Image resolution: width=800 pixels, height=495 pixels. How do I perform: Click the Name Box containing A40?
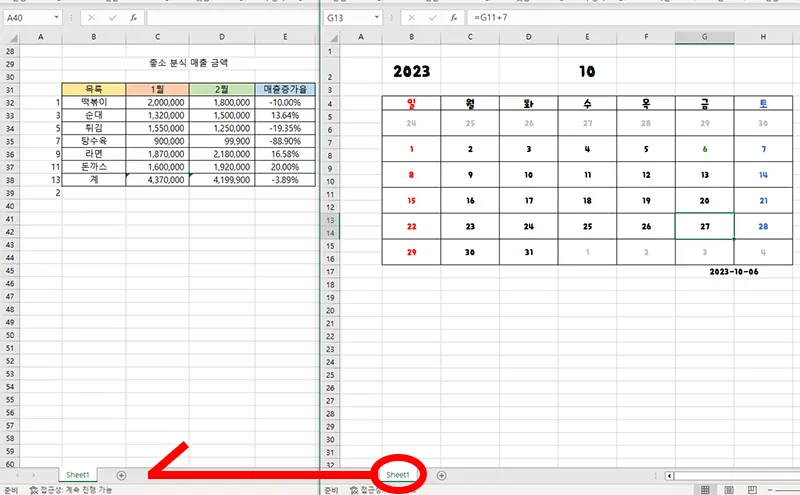[28, 18]
